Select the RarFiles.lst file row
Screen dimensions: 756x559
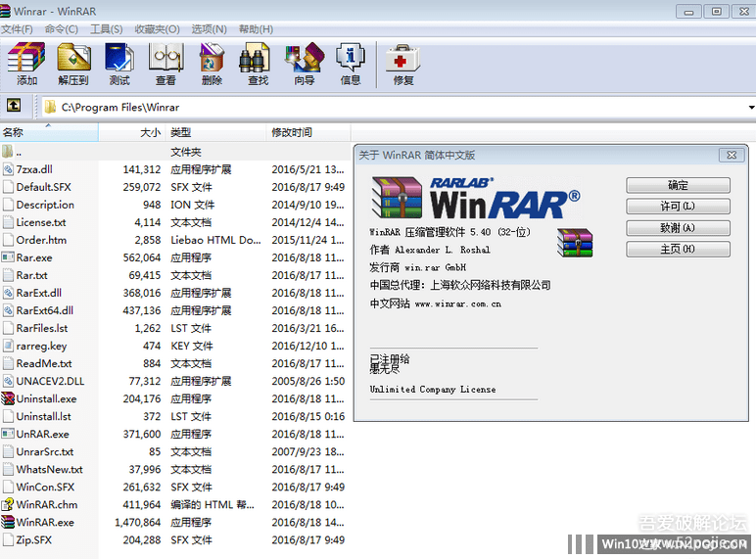point(175,328)
